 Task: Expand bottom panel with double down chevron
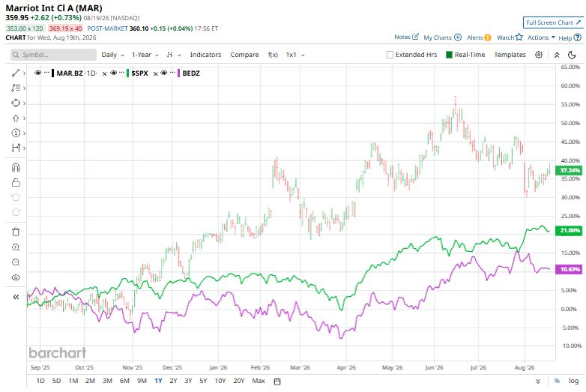538,382
